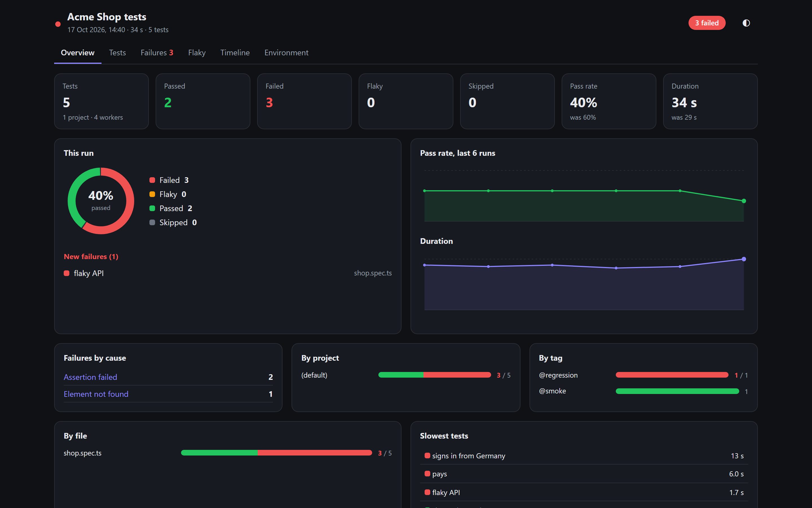Viewport: 812px width, 508px height.
Task: Click the @regression tag bar
Action: 672,375
